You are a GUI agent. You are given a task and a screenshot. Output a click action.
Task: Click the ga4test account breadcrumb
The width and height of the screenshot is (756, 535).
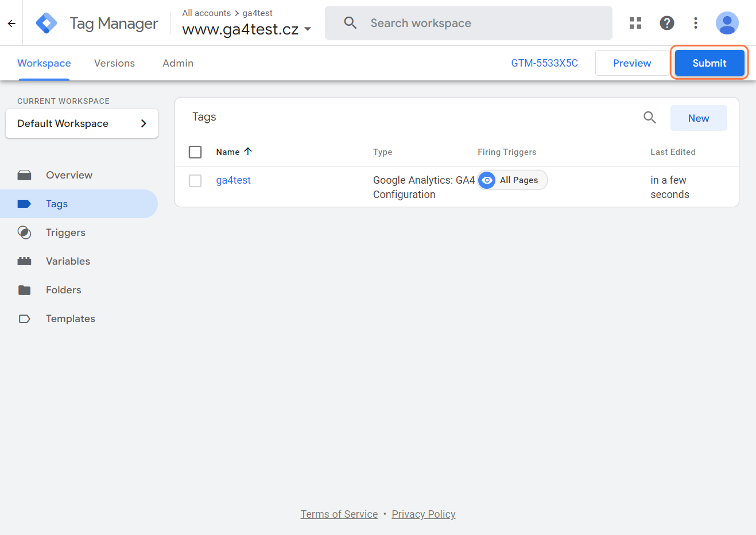pos(258,13)
